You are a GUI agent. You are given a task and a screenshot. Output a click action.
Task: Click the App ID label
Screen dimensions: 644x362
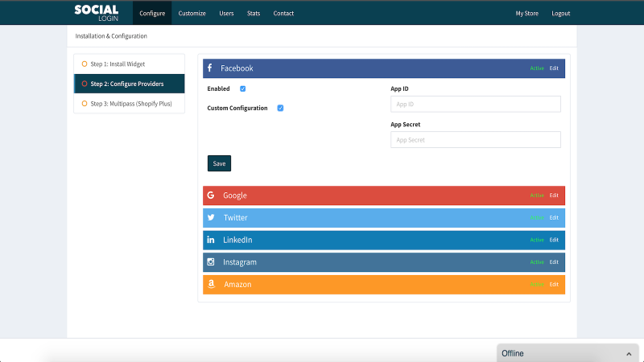[399, 88]
